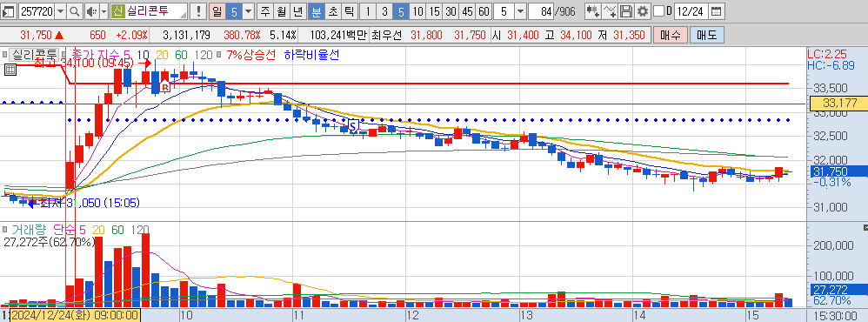Select the 3 minute interval button
The image size is (868, 322).
point(384,10)
